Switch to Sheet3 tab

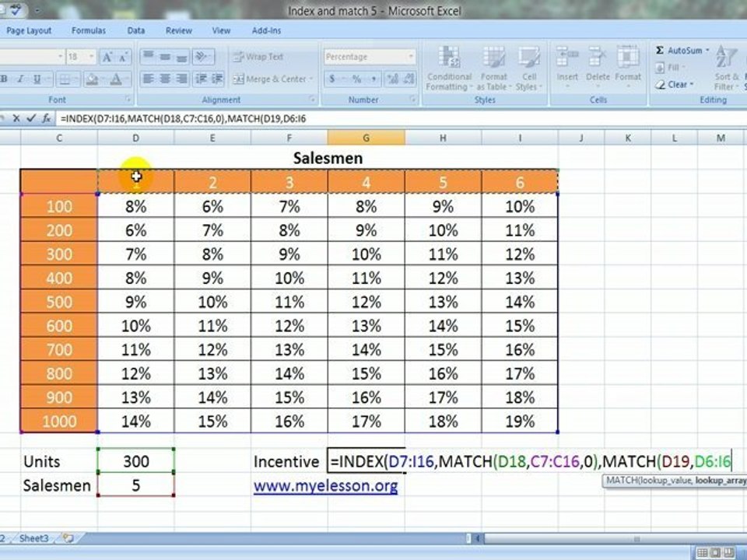coord(33,538)
